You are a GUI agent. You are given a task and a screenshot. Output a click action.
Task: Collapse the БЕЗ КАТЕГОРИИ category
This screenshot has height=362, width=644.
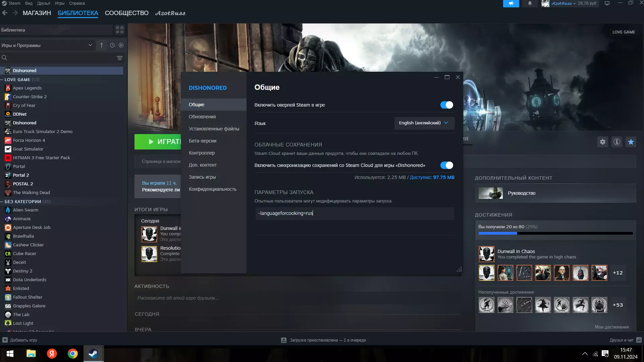[2, 202]
